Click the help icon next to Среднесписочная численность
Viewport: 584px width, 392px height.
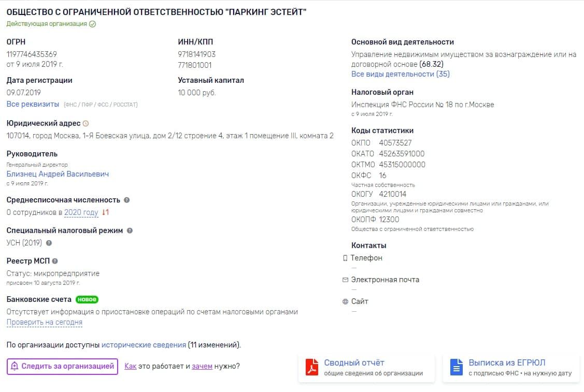tap(126, 200)
